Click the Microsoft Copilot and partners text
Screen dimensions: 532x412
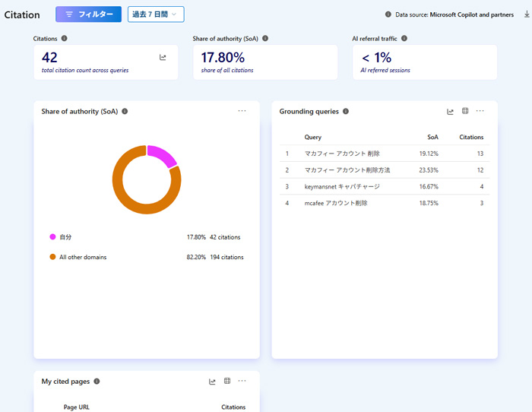[472, 14]
